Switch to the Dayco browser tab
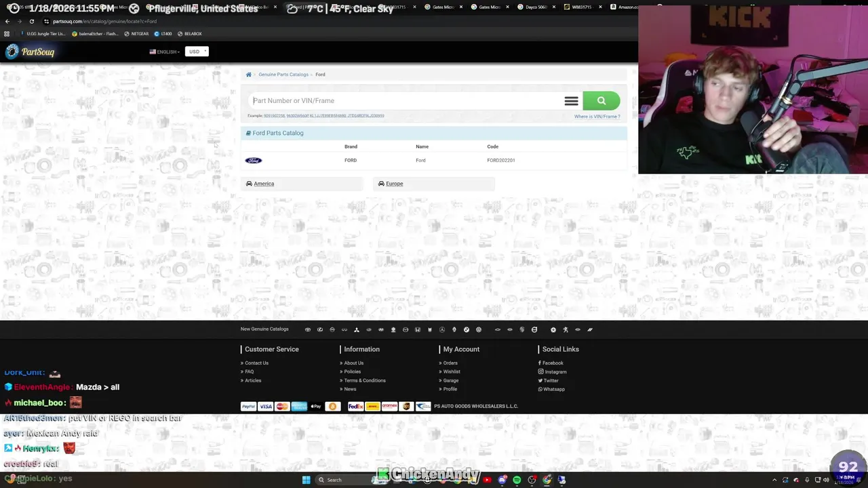 536,7
